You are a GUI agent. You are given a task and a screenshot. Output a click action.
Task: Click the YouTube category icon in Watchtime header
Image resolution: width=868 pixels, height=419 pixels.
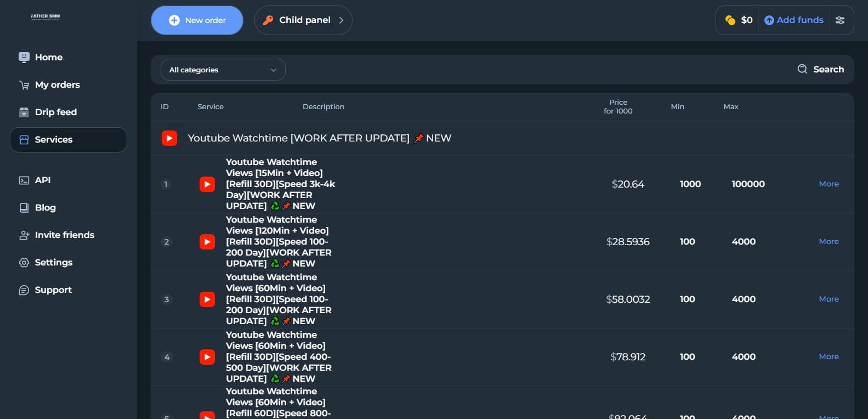pyautogui.click(x=169, y=138)
